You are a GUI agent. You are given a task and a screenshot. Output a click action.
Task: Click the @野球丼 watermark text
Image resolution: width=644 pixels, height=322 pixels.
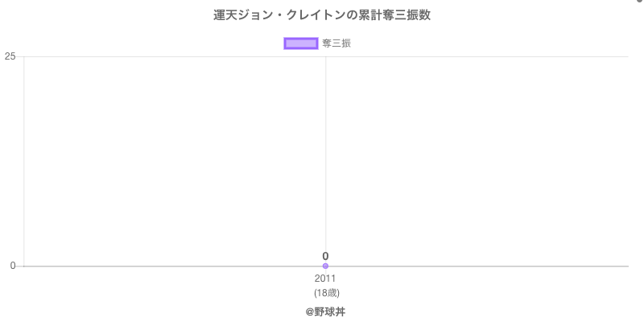click(325, 312)
